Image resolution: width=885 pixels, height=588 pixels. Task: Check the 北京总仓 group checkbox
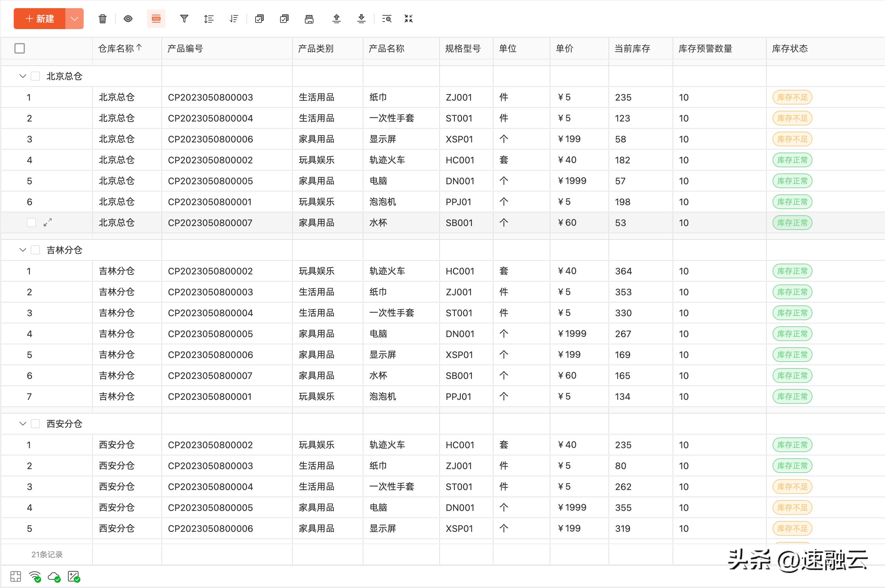(x=35, y=76)
